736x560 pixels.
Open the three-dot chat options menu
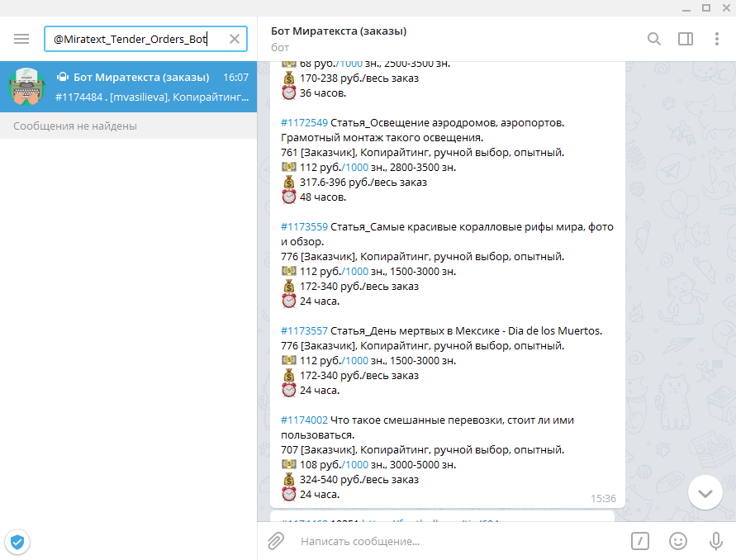tap(717, 39)
